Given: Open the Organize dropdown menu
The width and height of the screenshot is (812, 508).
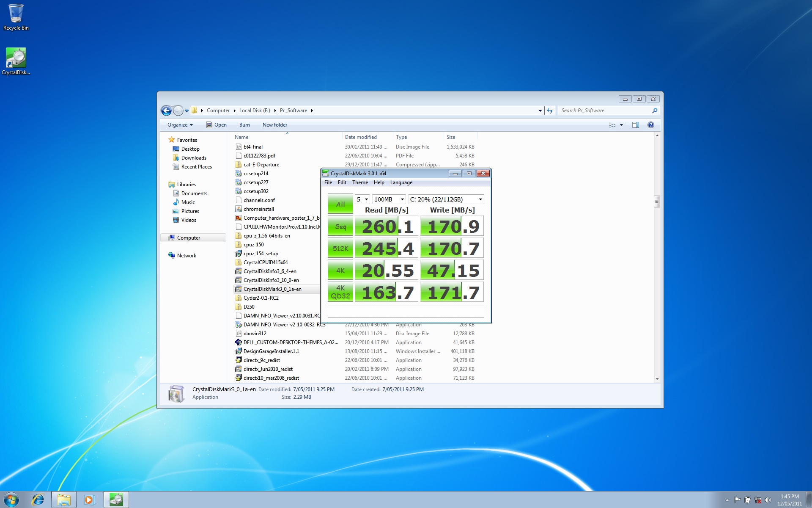Looking at the screenshot, I should pos(180,125).
